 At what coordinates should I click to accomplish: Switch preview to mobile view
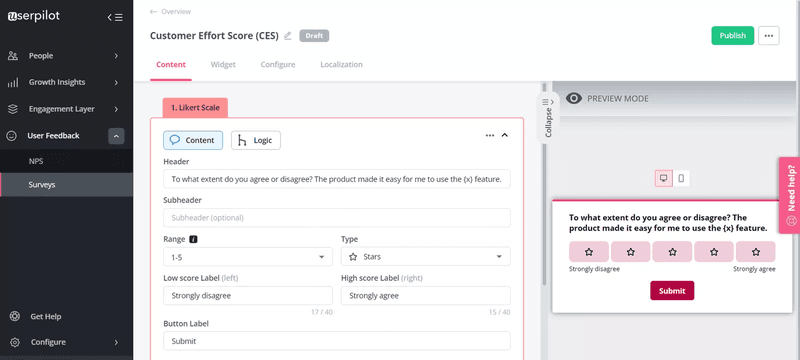coord(681,178)
